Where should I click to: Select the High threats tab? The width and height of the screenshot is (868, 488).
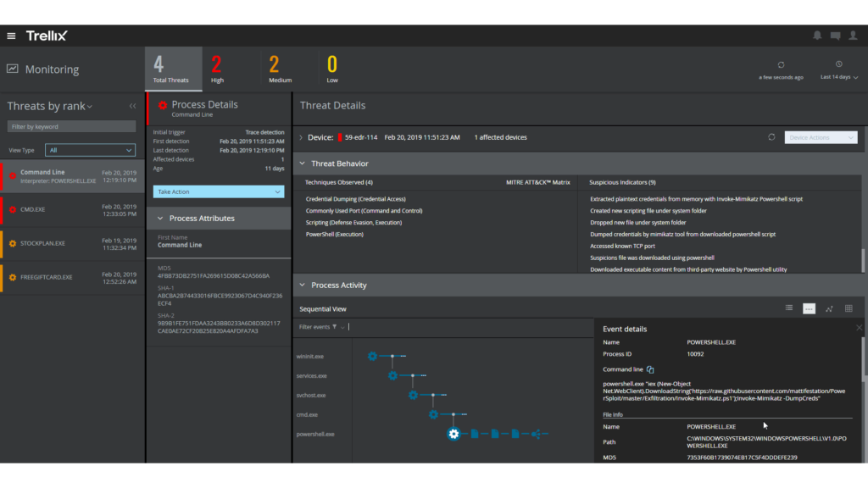217,69
